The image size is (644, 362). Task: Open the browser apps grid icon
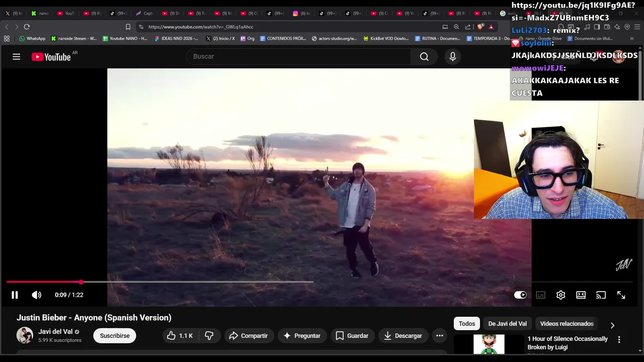pos(7,38)
